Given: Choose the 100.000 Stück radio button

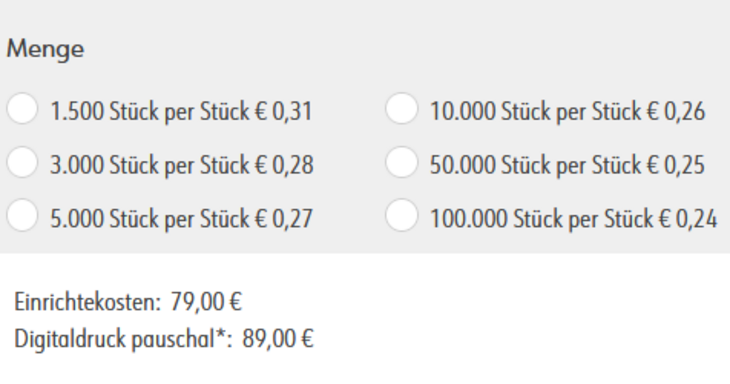Looking at the screenshot, I should click(x=401, y=216).
